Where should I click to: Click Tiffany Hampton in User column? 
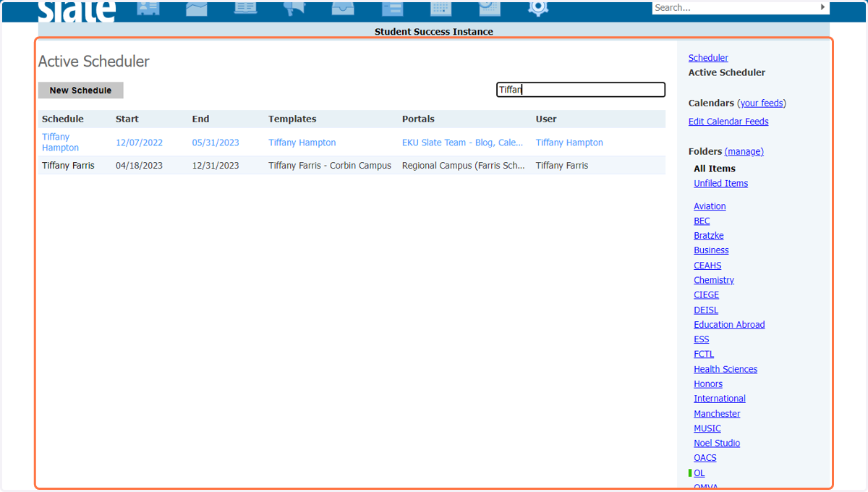569,143
